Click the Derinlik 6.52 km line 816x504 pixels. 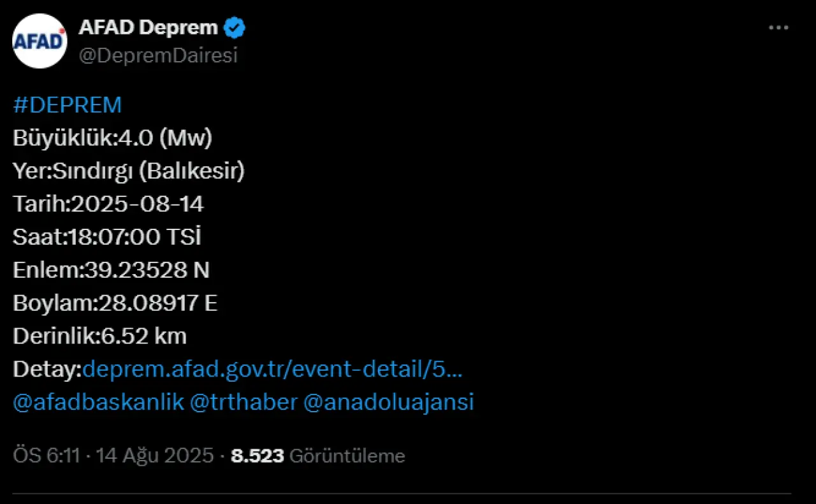point(99,336)
